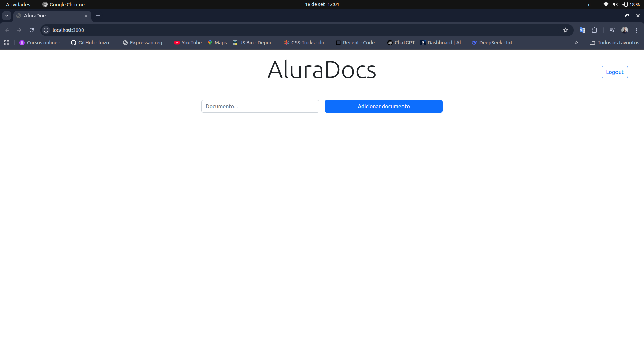Open Google Chrome app menu in top bar
The width and height of the screenshot is (644, 362).
pos(63,4)
